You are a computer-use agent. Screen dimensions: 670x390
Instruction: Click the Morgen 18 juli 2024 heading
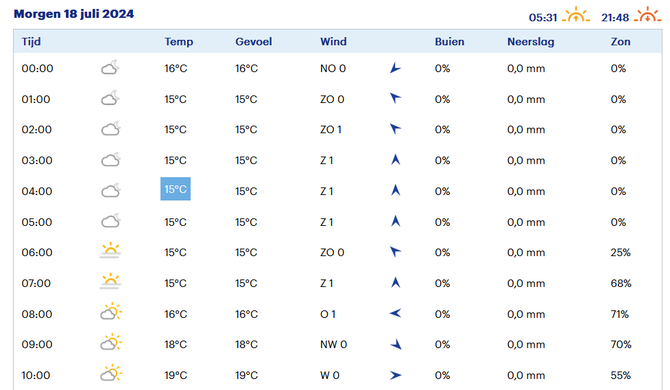(x=74, y=14)
